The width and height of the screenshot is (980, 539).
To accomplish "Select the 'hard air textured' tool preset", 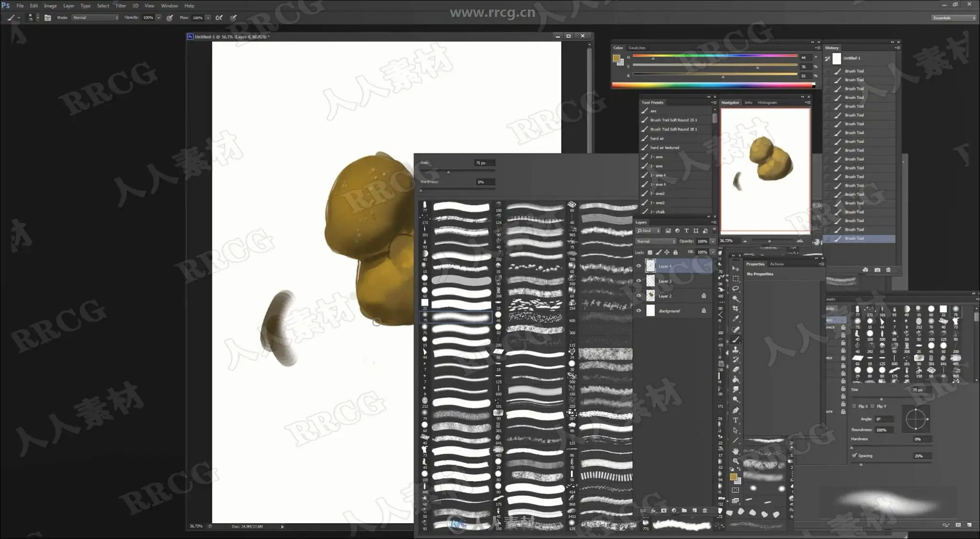I will click(x=664, y=147).
